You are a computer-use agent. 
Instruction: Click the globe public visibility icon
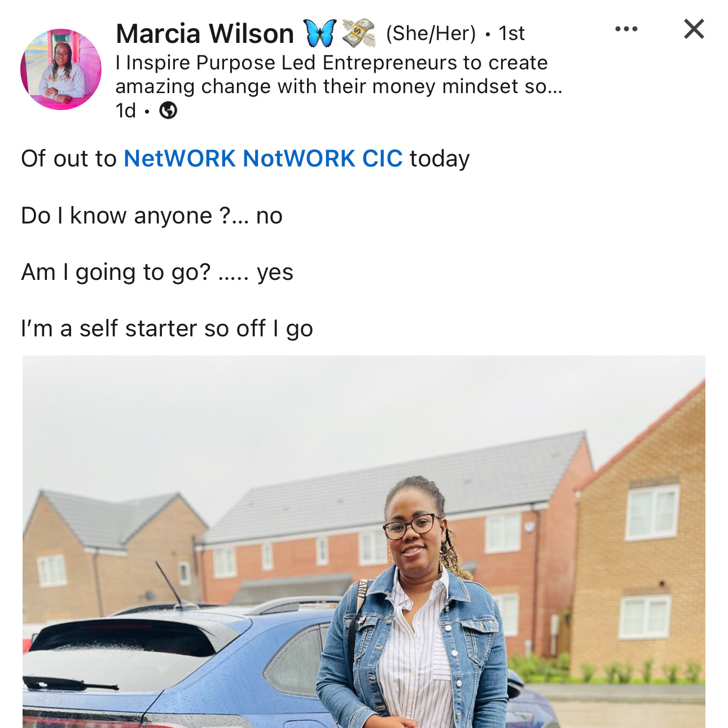point(168,111)
